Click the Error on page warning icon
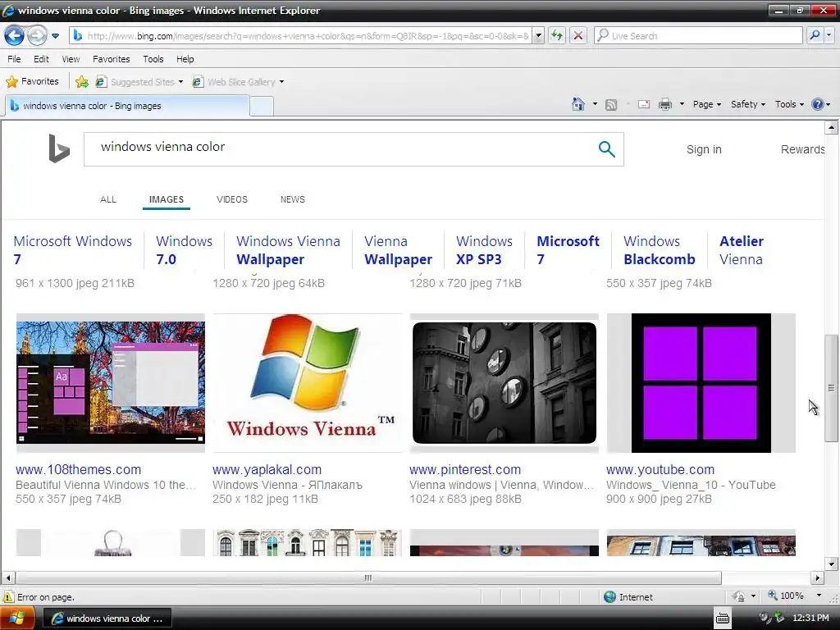The image size is (840, 630). 8,597
